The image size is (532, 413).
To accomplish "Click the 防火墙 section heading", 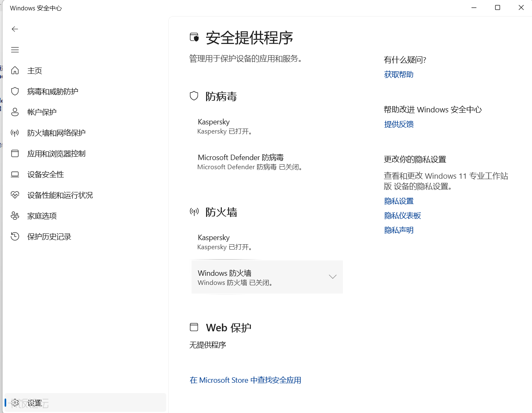I will 221,212.
